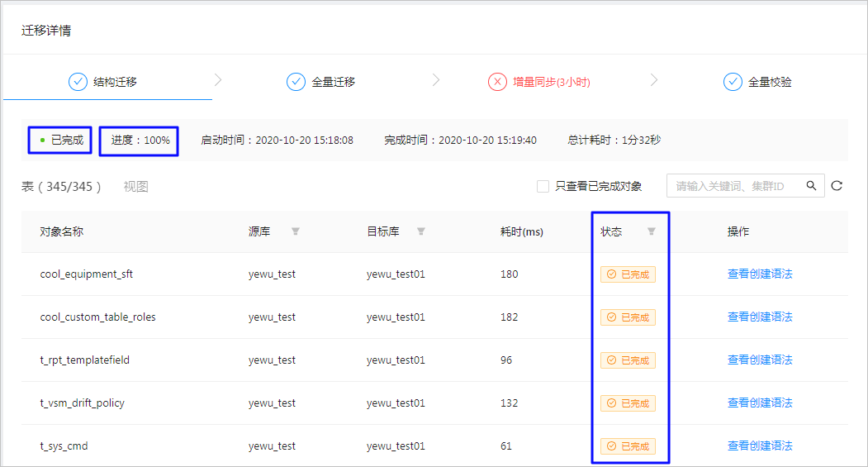
Task: Open the 目标库 column filter
Action: click(x=421, y=231)
